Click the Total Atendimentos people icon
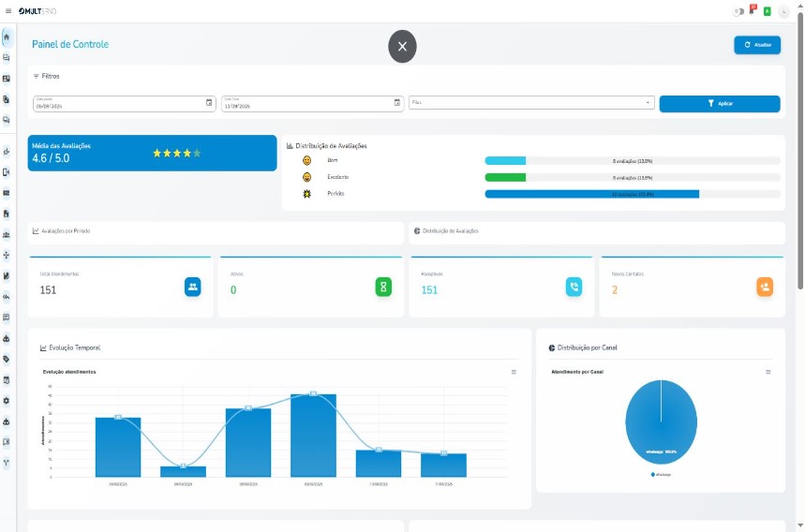 [192, 288]
